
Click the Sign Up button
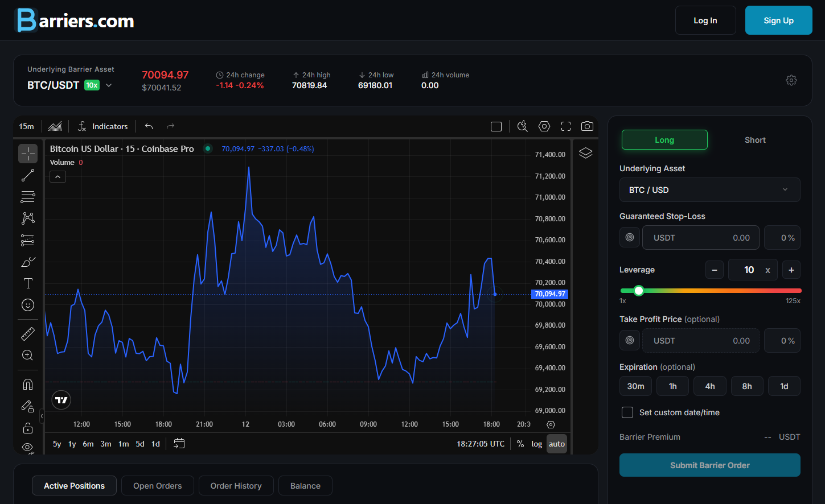tap(778, 20)
